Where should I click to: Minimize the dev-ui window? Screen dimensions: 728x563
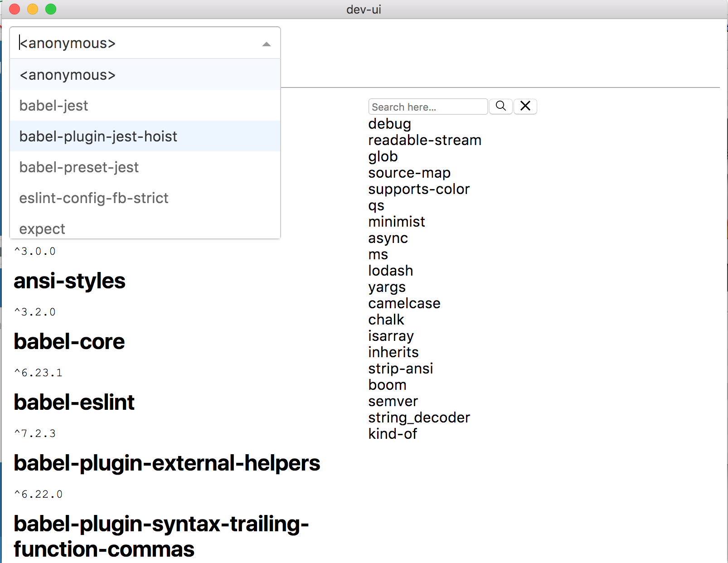[x=33, y=9]
